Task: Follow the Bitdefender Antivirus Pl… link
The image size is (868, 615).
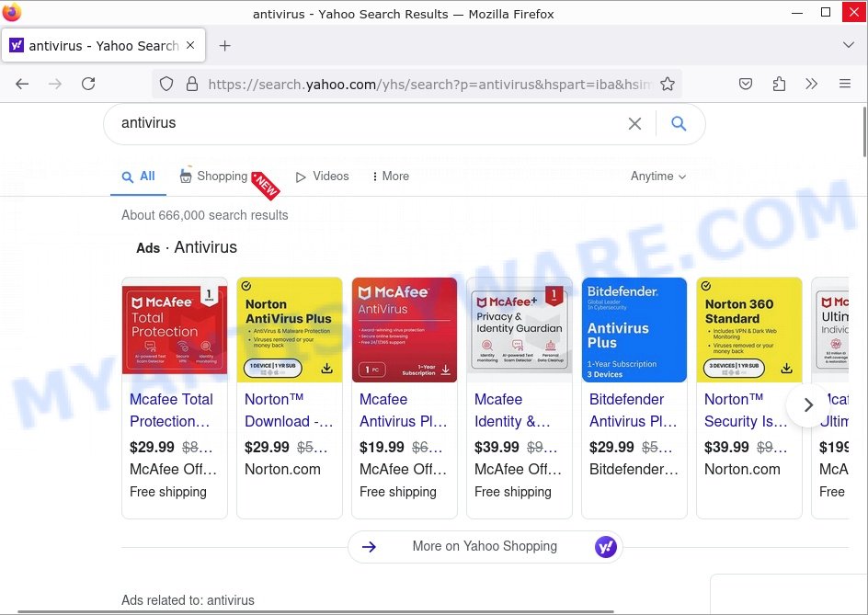Action: click(634, 410)
